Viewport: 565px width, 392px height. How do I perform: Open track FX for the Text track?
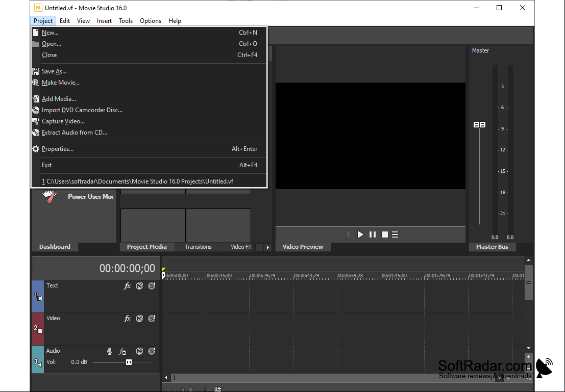coord(127,286)
